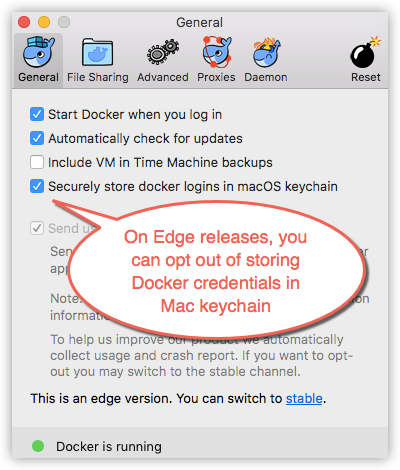Select the Advanced tab label
This screenshot has height=470, width=400.
point(163,77)
